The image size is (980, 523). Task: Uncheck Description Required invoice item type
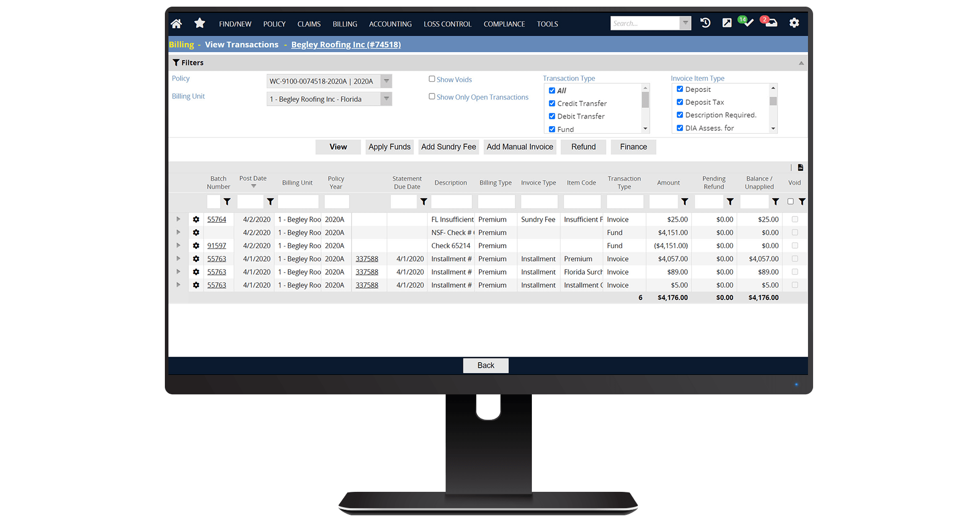(680, 115)
